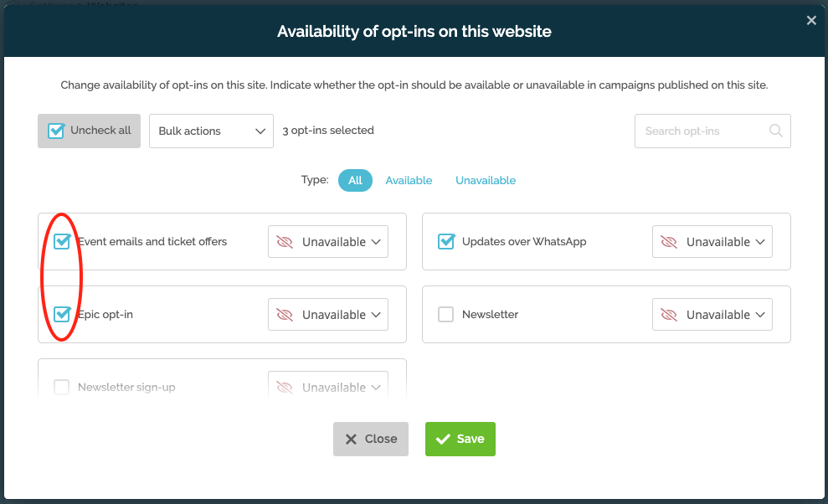Uncheck the Epic opt-in checkbox

click(x=62, y=314)
